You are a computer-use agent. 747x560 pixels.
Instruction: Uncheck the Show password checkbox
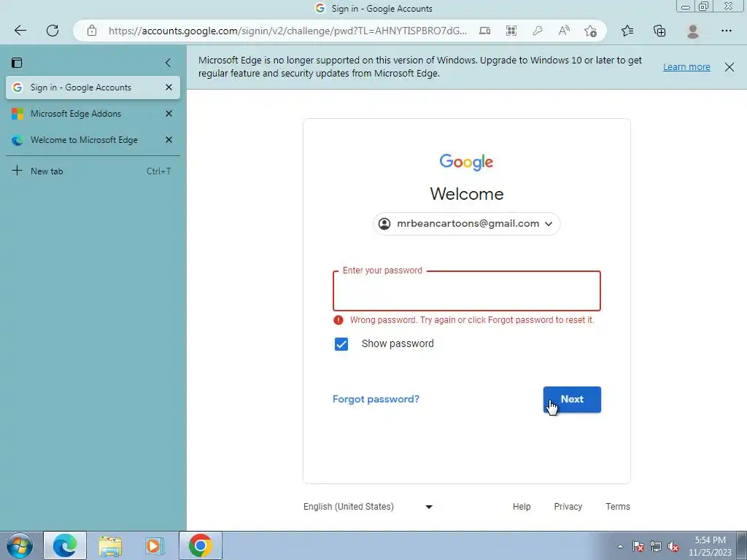click(341, 344)
